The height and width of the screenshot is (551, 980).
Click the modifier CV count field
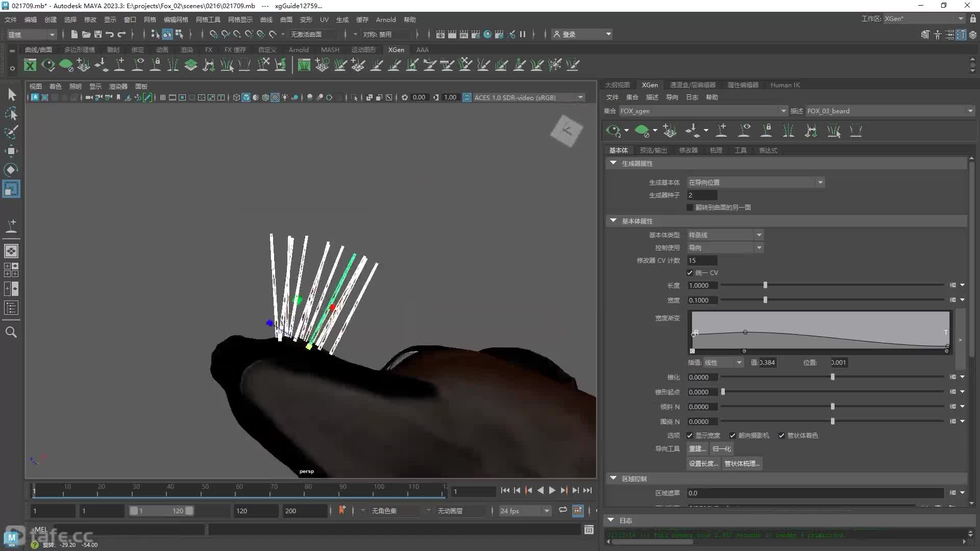(x=702, y=261)
